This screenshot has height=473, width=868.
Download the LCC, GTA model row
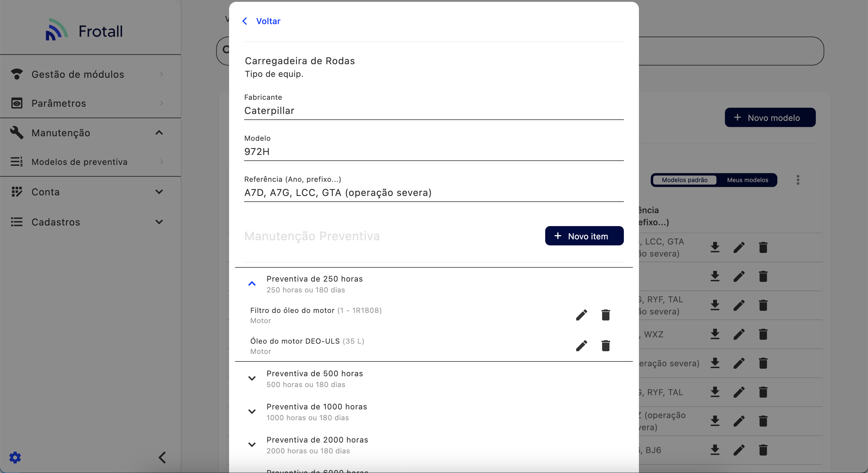(715, 248)
